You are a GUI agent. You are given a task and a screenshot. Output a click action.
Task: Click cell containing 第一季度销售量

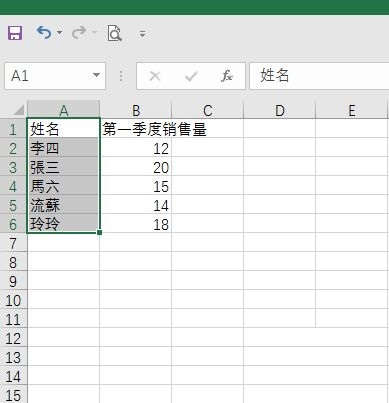pyautogui.click(x=136, y=129)
